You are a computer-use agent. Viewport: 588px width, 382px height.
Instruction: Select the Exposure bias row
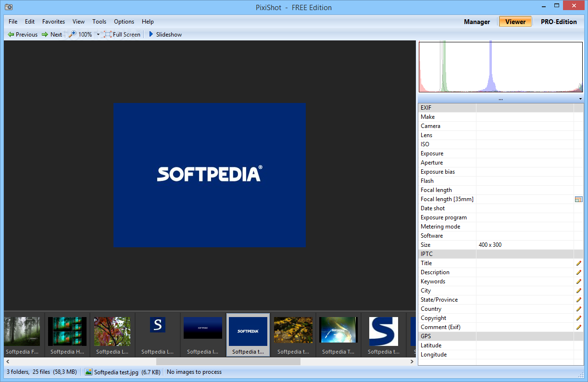500,172
